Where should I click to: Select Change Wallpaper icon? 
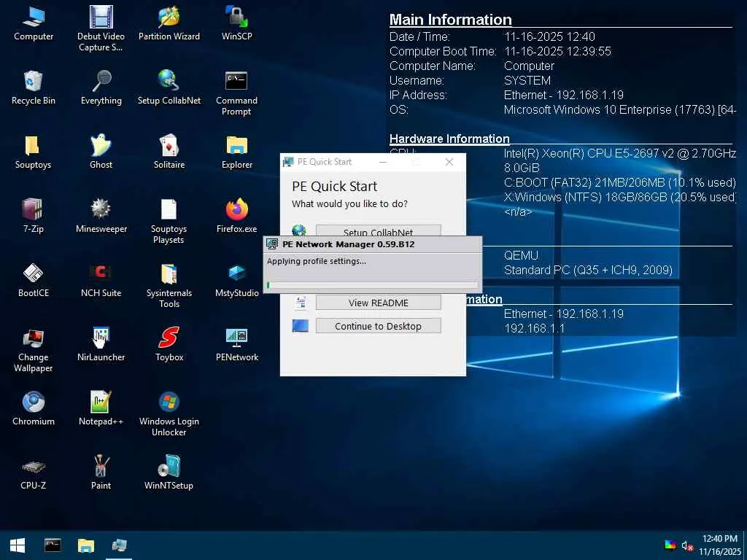[x=34, y=350]
